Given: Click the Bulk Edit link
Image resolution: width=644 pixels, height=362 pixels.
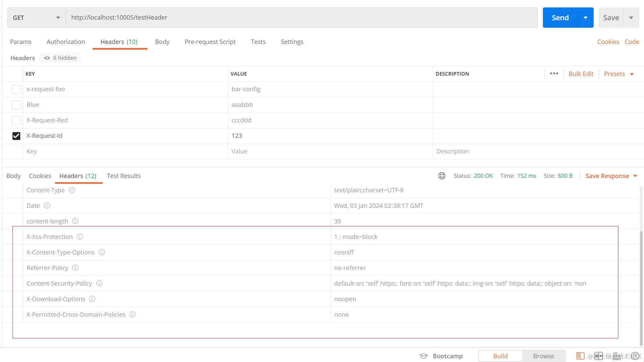Looking at the screenshot, I should click(581, 74).
